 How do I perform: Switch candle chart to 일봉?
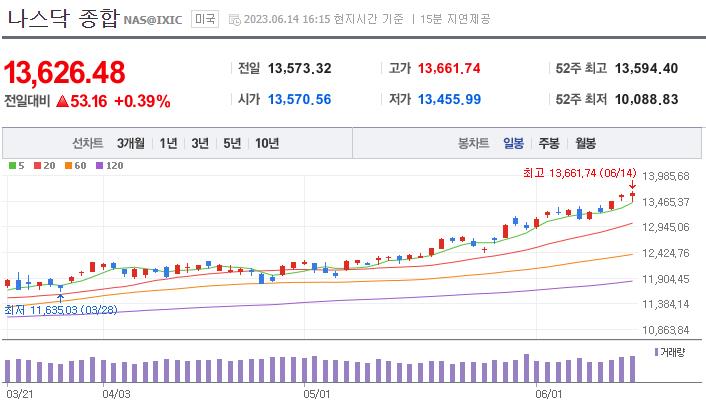pyautogui.click(x=514, y=143)
